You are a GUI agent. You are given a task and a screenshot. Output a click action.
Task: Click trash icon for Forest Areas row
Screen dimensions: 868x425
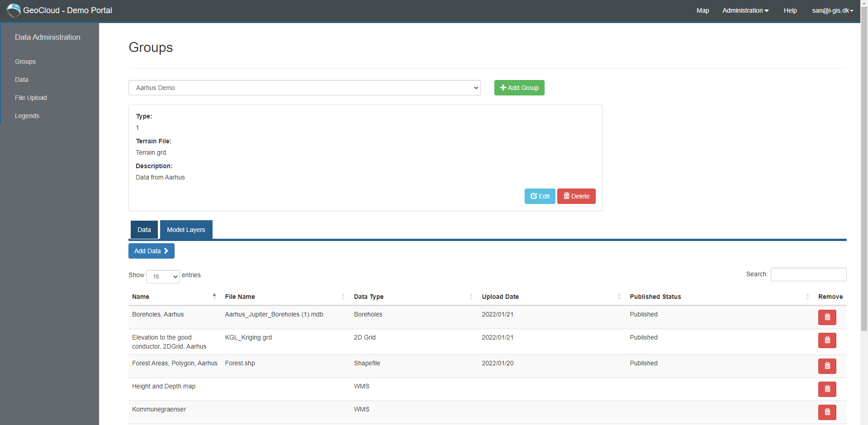827,366
